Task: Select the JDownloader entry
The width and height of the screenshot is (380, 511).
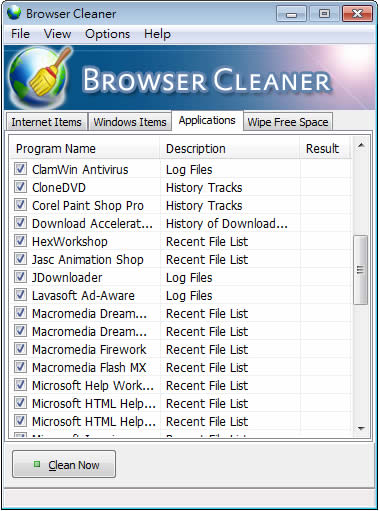Action: pos(67,278)
